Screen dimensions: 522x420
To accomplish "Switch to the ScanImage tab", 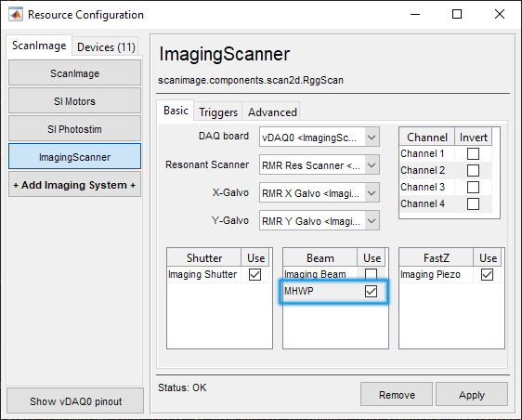I will pos(39,46).
